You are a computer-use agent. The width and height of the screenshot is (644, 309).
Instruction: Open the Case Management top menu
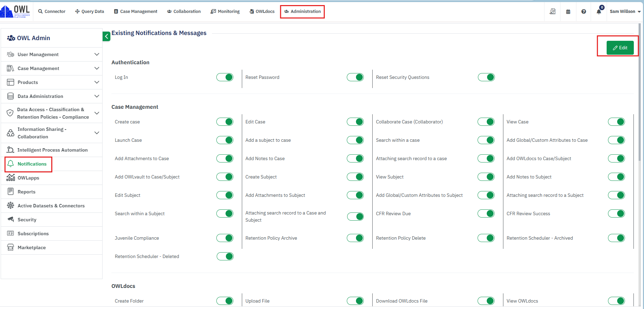click(x=136, y=12)
